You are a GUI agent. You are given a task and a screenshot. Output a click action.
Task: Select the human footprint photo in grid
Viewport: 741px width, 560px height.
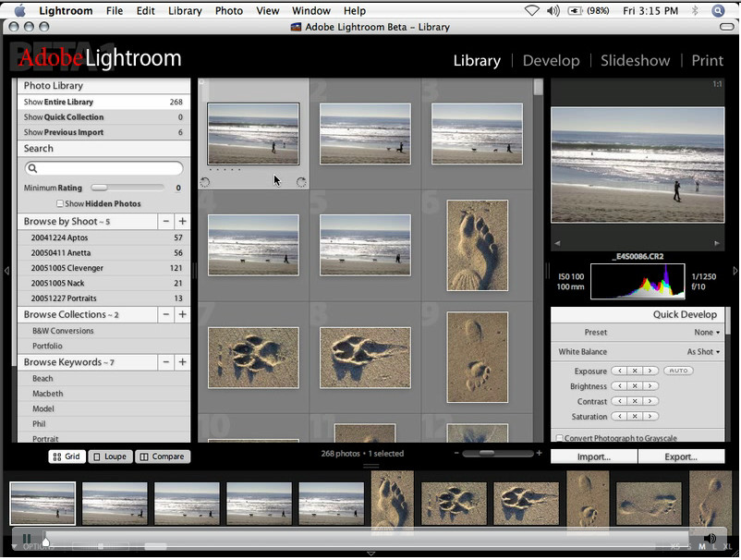click(x=478, y=245)
